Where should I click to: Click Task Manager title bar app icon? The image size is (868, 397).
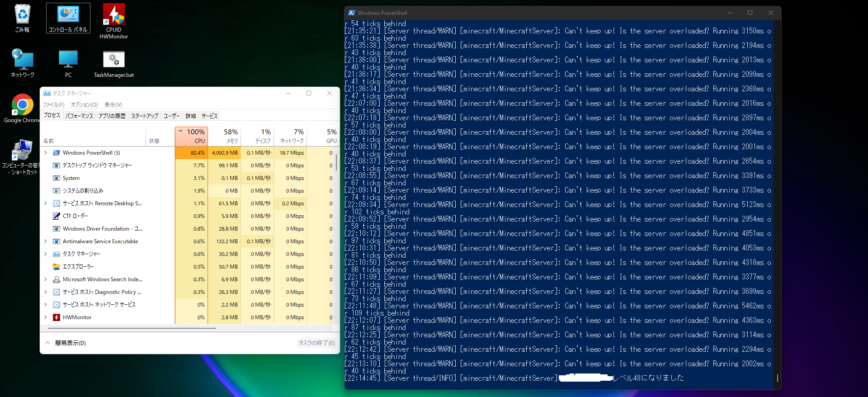(47, 93)
